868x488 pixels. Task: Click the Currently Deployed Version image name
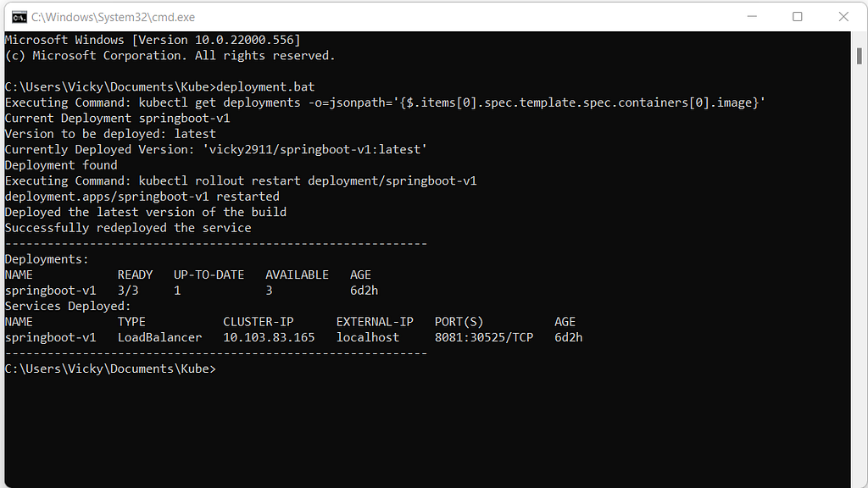click(314, 149)
